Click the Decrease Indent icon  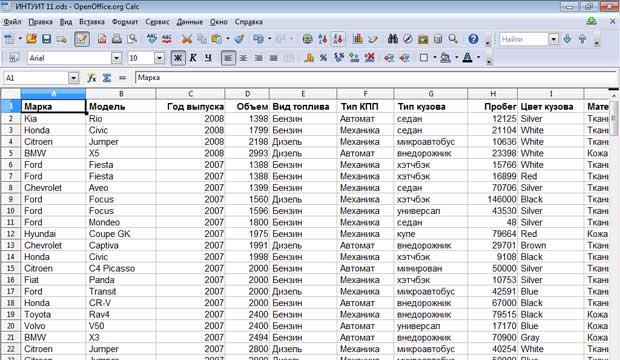[389, 58]
